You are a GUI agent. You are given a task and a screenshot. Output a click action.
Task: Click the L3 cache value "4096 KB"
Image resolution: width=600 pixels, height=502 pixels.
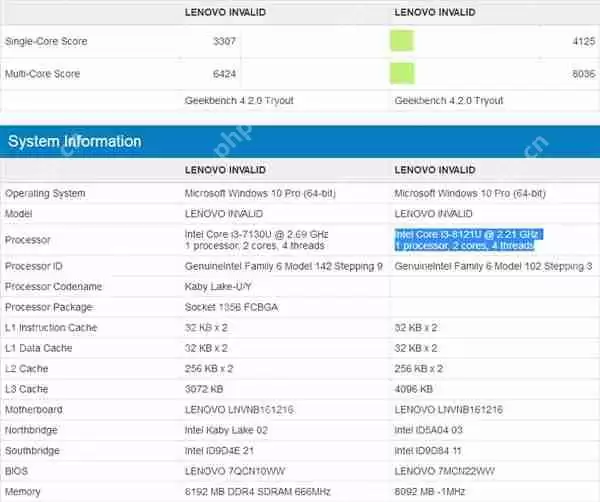pyautogui.click(x=414, y=389)
